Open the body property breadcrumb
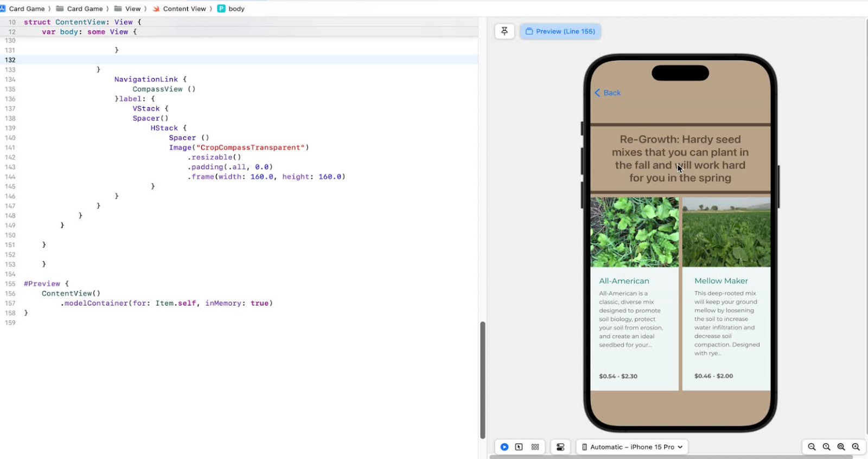 (x=231, y=9)
